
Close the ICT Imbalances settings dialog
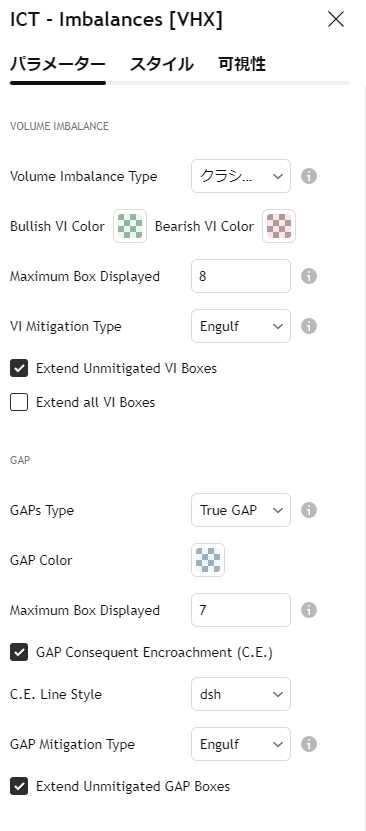pos(336,20)
